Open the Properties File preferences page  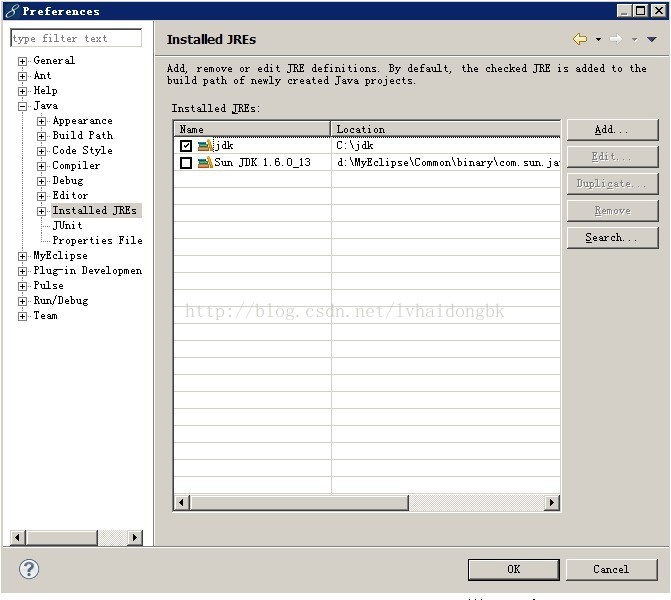click(97, 240)
